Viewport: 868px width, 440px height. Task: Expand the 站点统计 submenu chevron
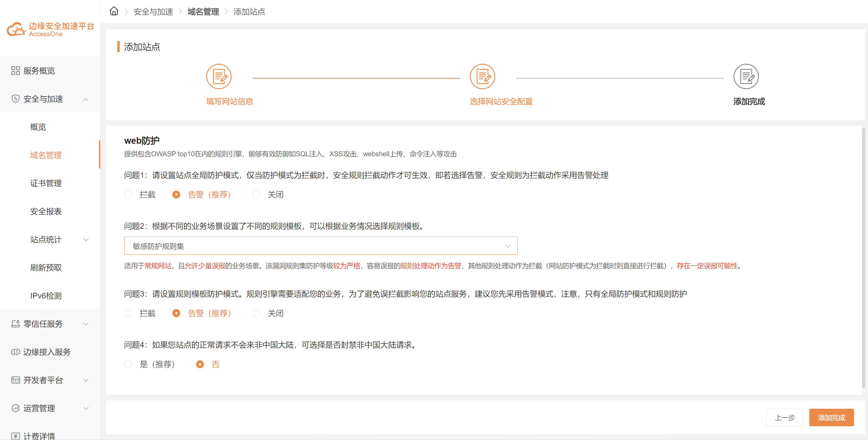click(x=86, y=240)
